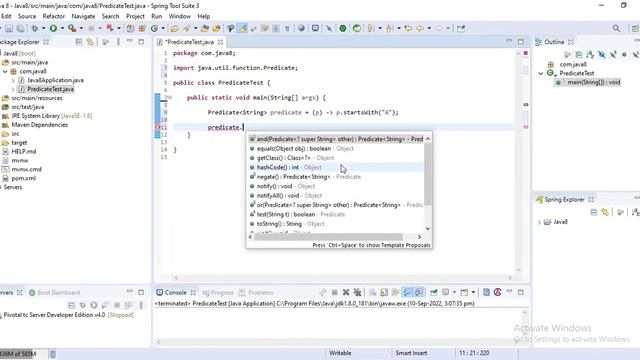This screenshot has width=640, height=360.
Task: Toggle Mark Occurrences highlighter in toolbar
Action: tap(242, 28)
